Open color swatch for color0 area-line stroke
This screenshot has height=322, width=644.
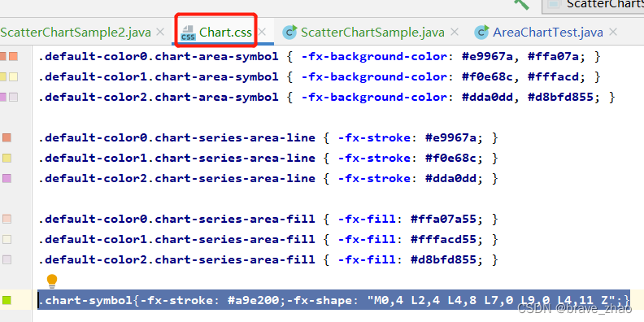click(7, 137)
